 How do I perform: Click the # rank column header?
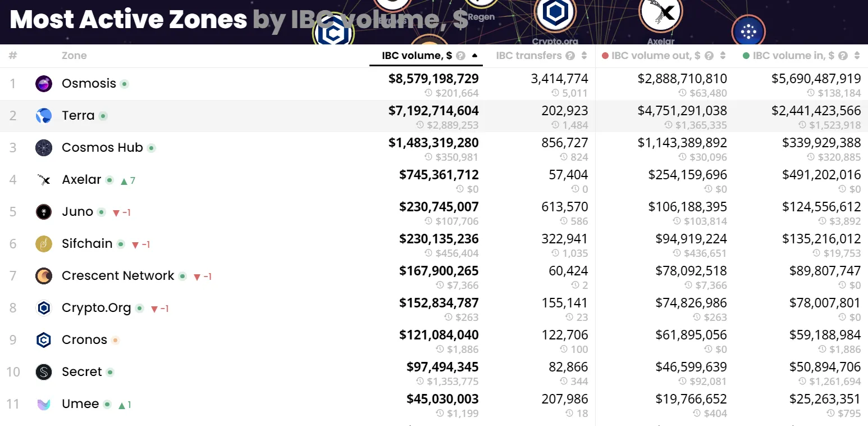point(13,56)
